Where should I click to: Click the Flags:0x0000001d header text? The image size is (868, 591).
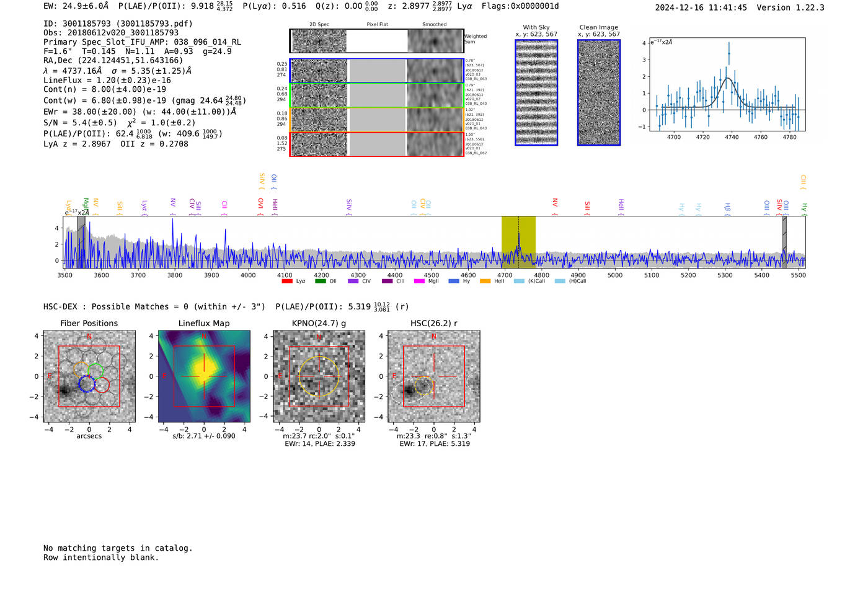point(520,6)
